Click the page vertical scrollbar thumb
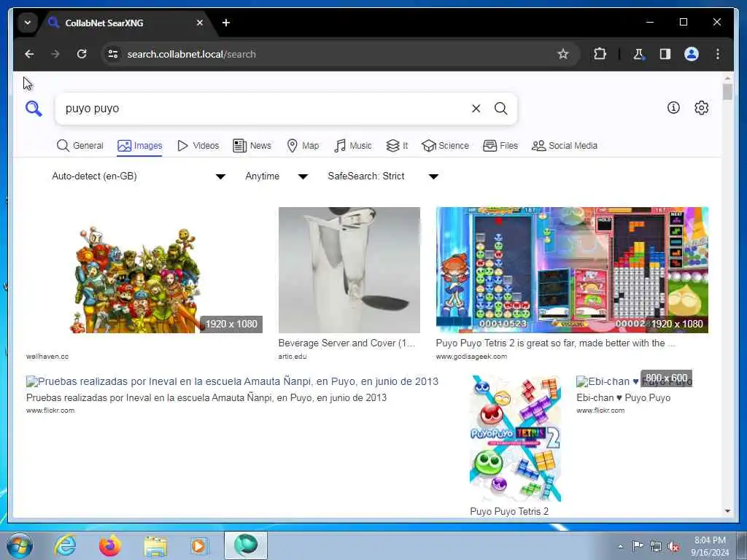The image size is (747, 560). [727, 91]
